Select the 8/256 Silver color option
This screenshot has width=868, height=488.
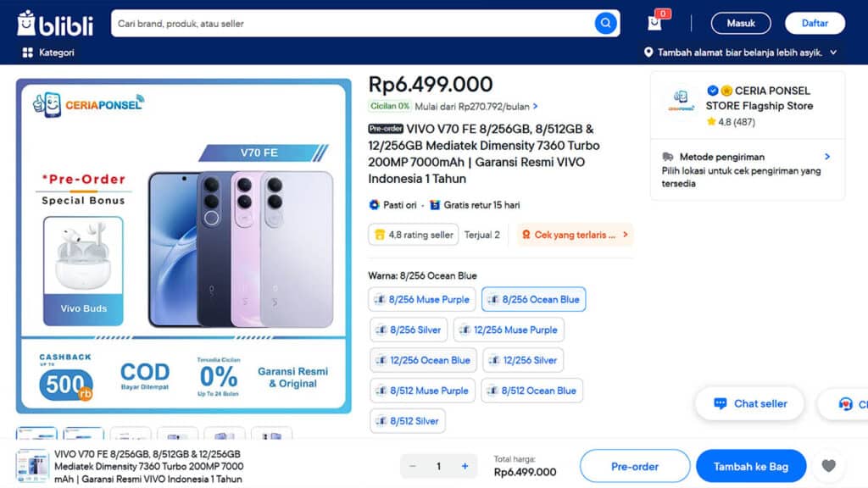point(408,330)
